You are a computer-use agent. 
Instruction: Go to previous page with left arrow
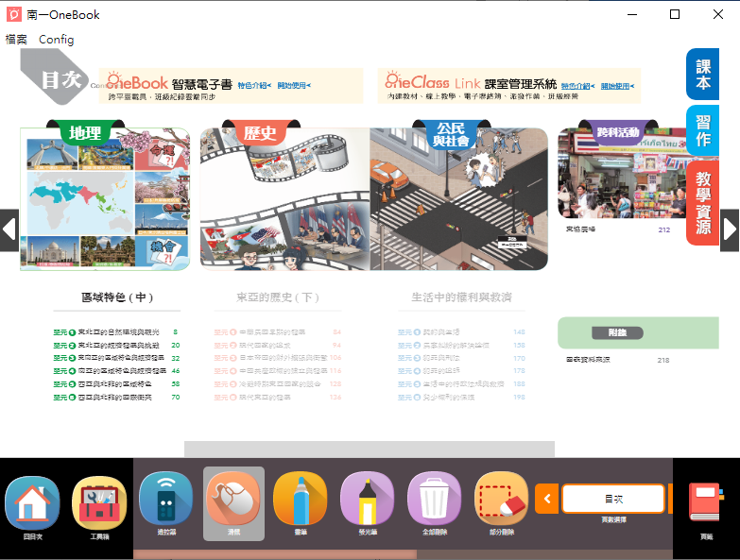(x=9, y=229)
